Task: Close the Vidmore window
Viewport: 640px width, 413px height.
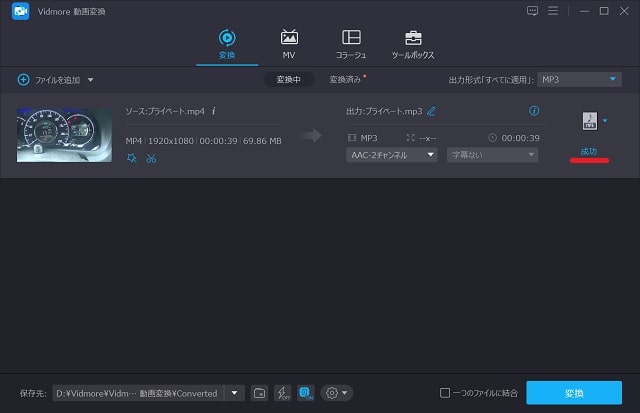Action: [x=624, y=11]
